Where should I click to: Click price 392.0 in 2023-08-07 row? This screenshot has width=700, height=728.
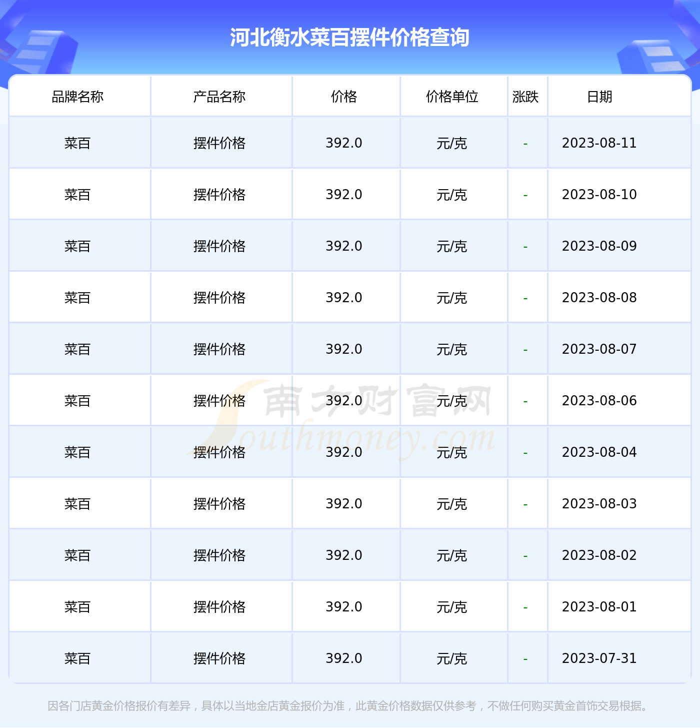click(344, 349)
